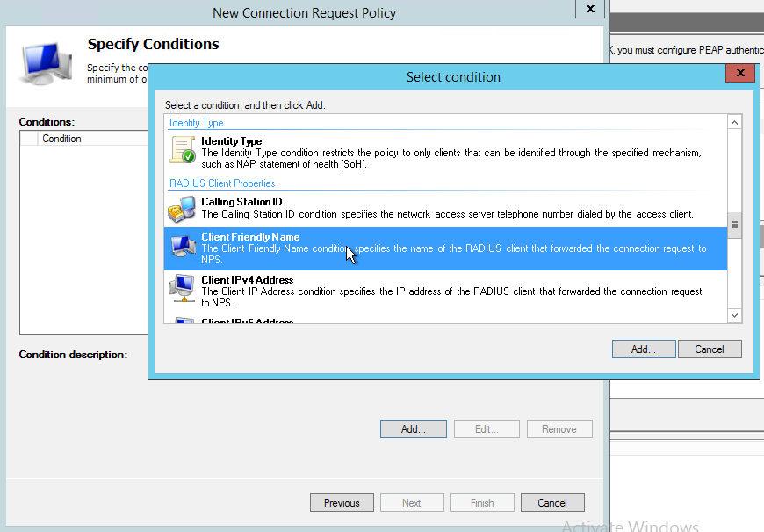Click the Condition column header
This screenshot has width=764, height=532.
click(x=61, y=139)
